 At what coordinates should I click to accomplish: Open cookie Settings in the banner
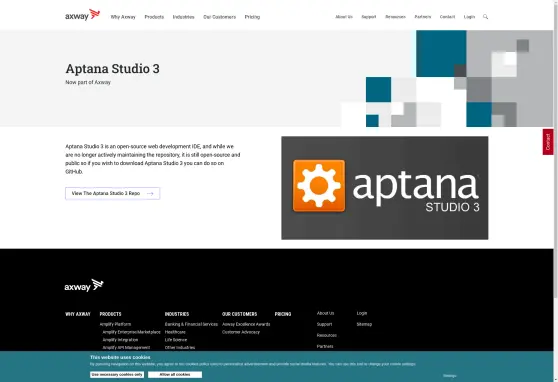pos(450,376)
